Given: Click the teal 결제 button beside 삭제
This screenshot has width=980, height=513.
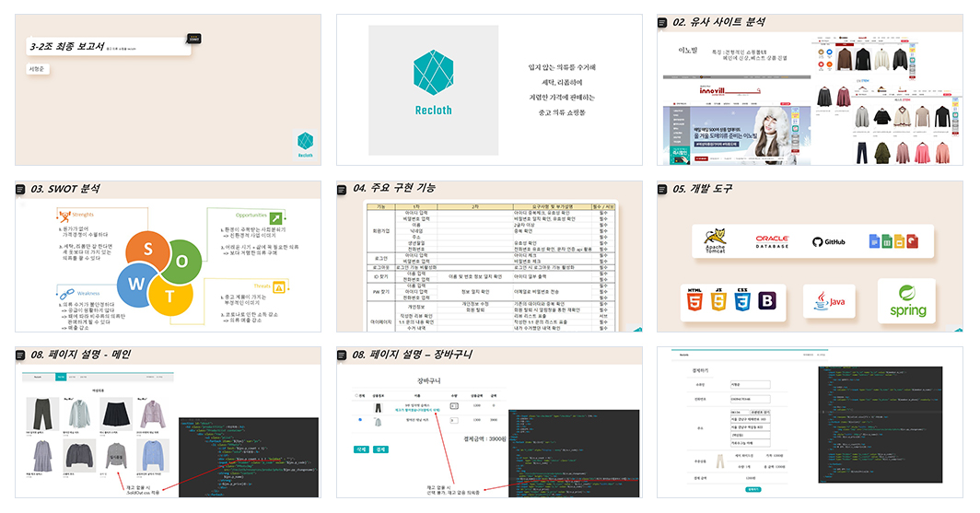Looking at the screenshot, I should pos(380,449).
